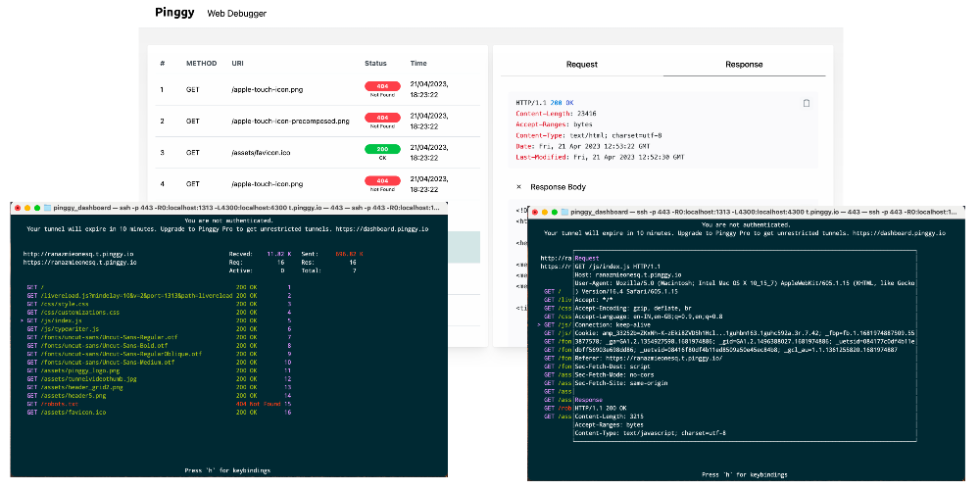
Task: Click the Date header line in the response
Action: tap(582, 146)
